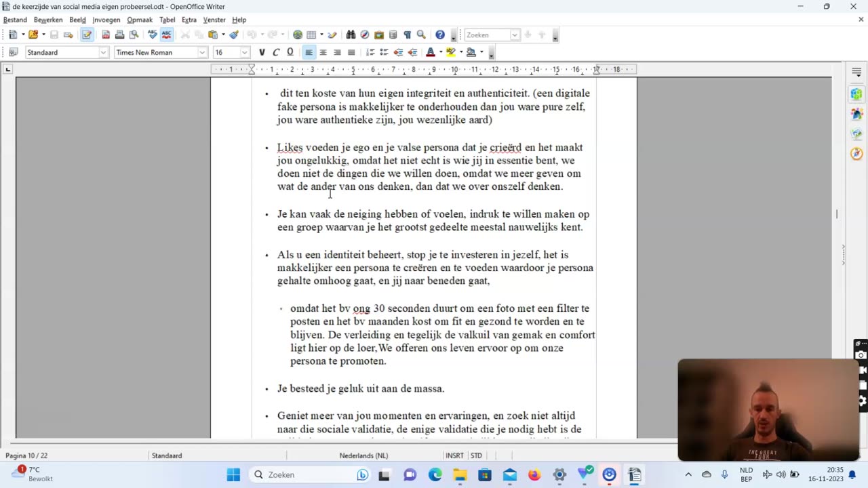The image size is (868, 488).
Task: Click the Print printer icon
Action: 119,35
